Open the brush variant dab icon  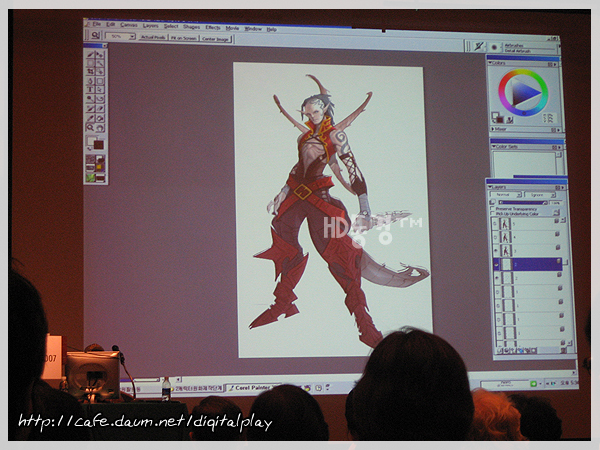494,47
